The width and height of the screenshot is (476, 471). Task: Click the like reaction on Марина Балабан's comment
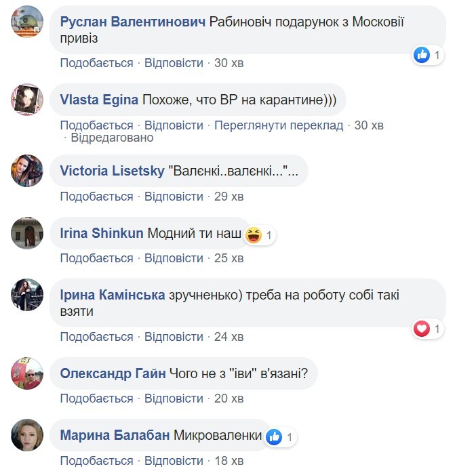275,437
